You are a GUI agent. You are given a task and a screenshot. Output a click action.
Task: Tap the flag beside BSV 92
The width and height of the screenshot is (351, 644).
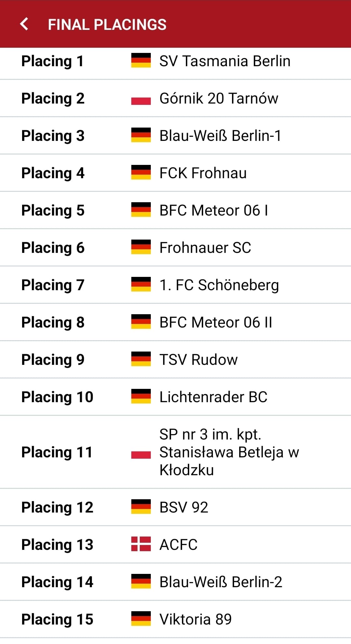[x=141, y=507]
